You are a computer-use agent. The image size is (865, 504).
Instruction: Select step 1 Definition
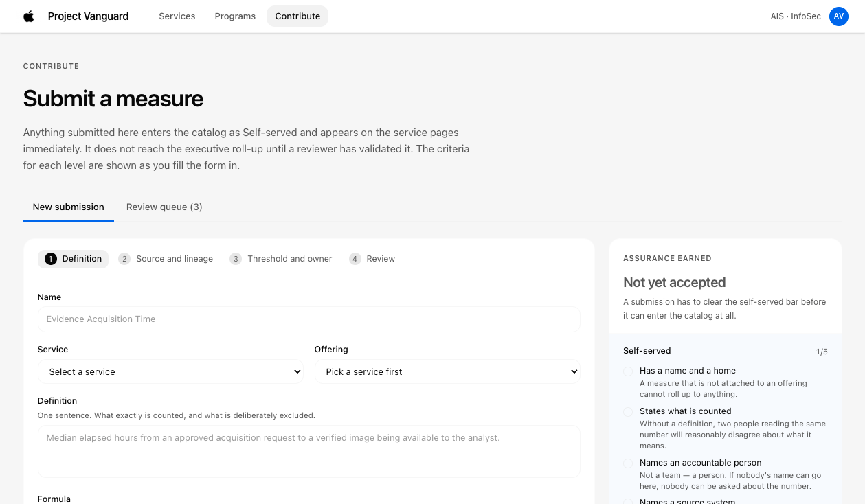[x=73, y=259]
